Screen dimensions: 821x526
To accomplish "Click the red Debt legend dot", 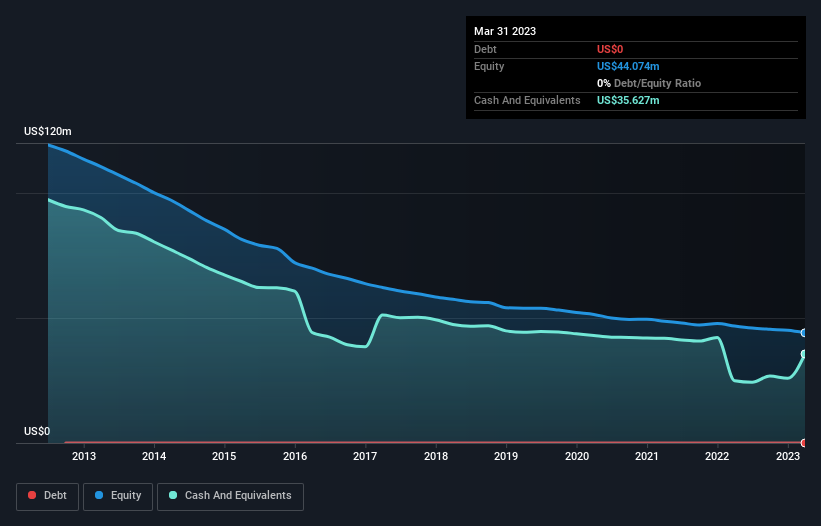I will 32,495.
